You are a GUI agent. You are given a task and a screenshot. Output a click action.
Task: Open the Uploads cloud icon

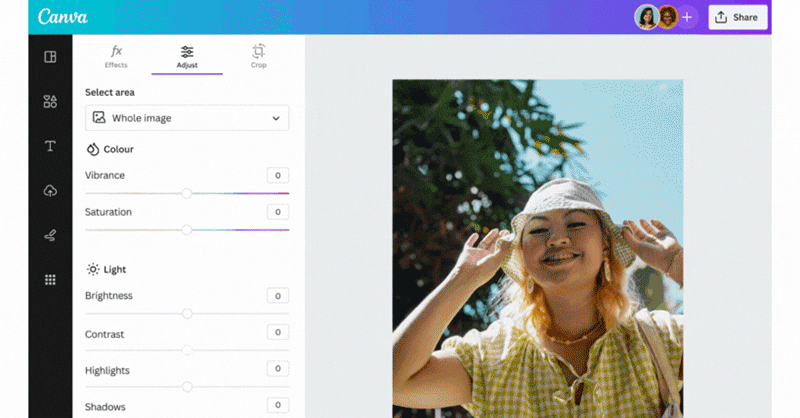pos(50,191)
